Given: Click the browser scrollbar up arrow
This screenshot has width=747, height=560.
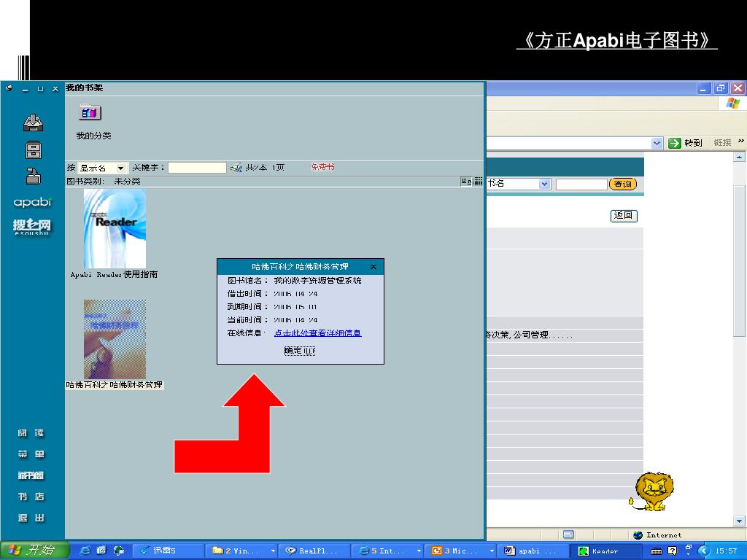Looking at the screenshot, I should pyautogui.click(x=739, y=157).
